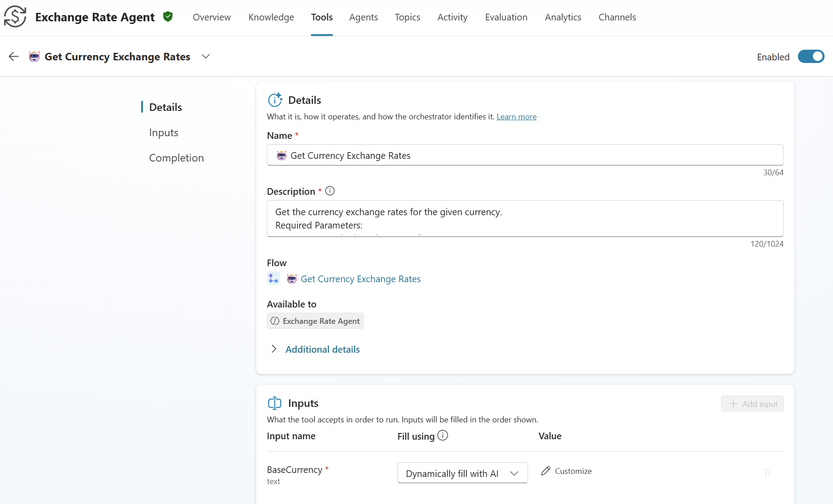The width and height of the screenshot is (833, 504).
Task: Toggle the Enabled switch off
Action: tap(811, 57)
